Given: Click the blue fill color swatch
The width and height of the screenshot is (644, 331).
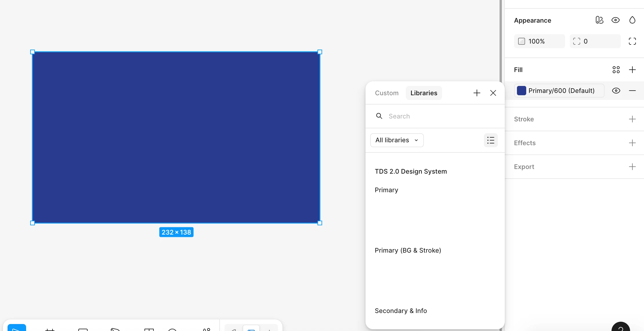Looking at the screenshot, I should pyautogui.click(x=522, y=91).
